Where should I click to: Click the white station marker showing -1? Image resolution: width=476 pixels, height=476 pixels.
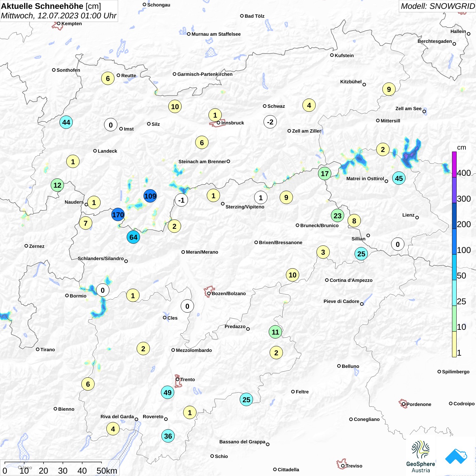coord(181,200)
